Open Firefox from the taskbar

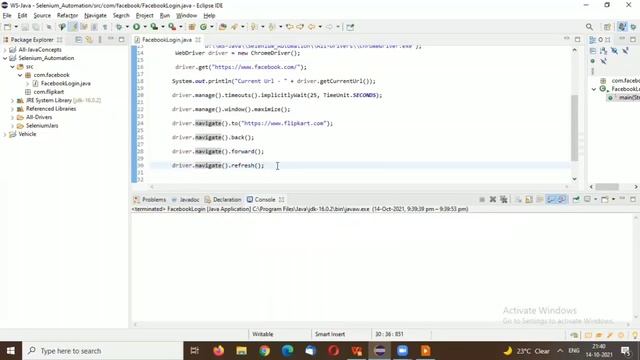click(x=218, y=351)
